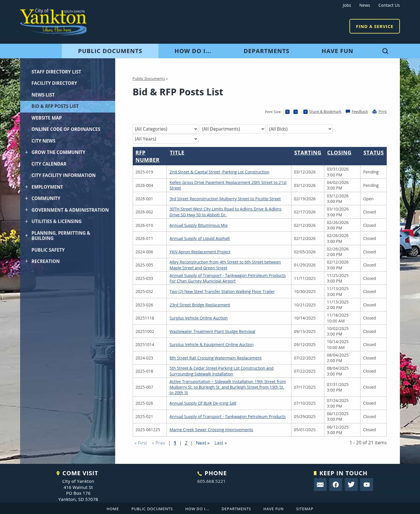
Task: Click RFP number 2025-019 cell
Action: click(150, 172)
